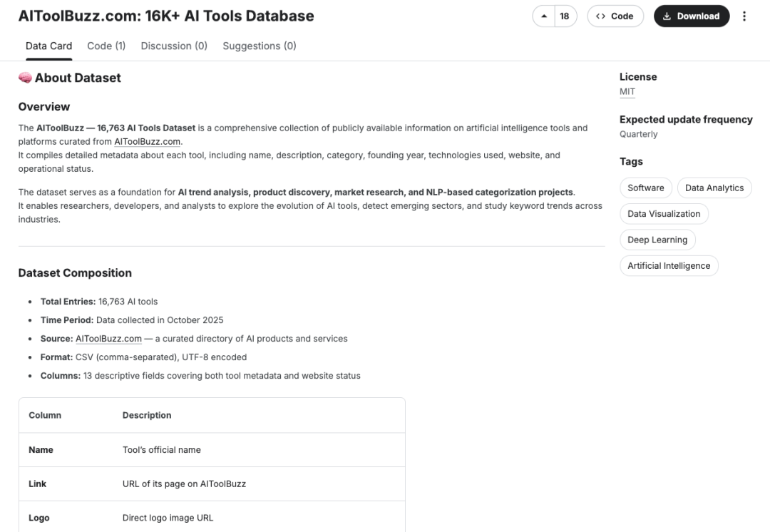This screenshot has height=532, width=770.
Task: Open the Artificial Intelligence tag
Action: click(x=669, y=266)
